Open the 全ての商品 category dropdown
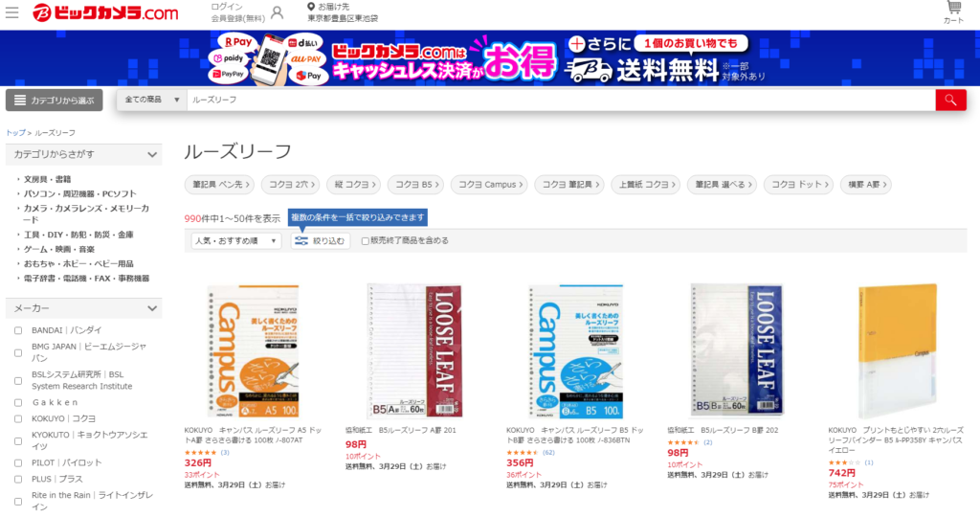This screenshot has width=980, height=517. 152,100
